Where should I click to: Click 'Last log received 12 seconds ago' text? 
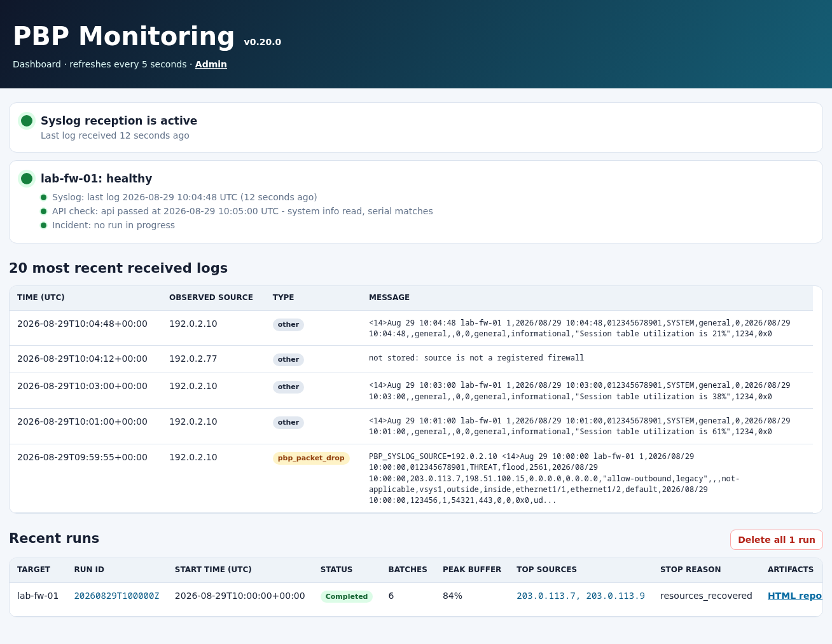tap(115, 135)
